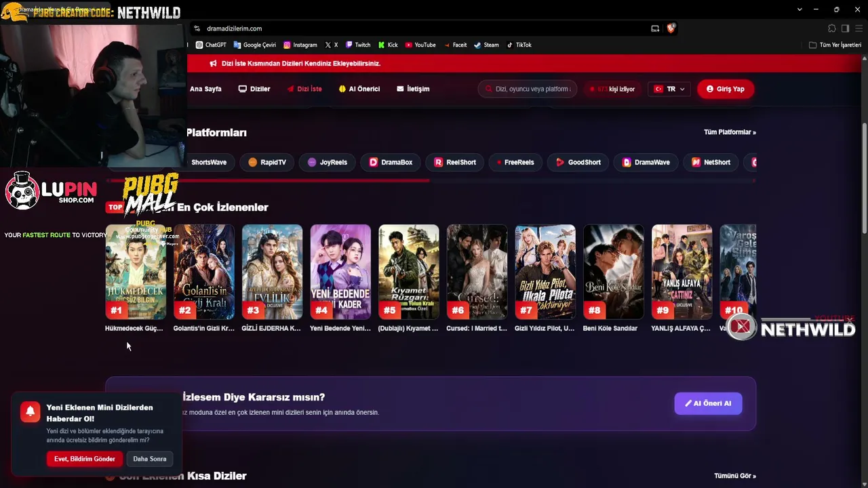The width and height of the screenshot is (868, 488).
Task: Open the tab search dropdown arrow
Action: click(800, 9)
